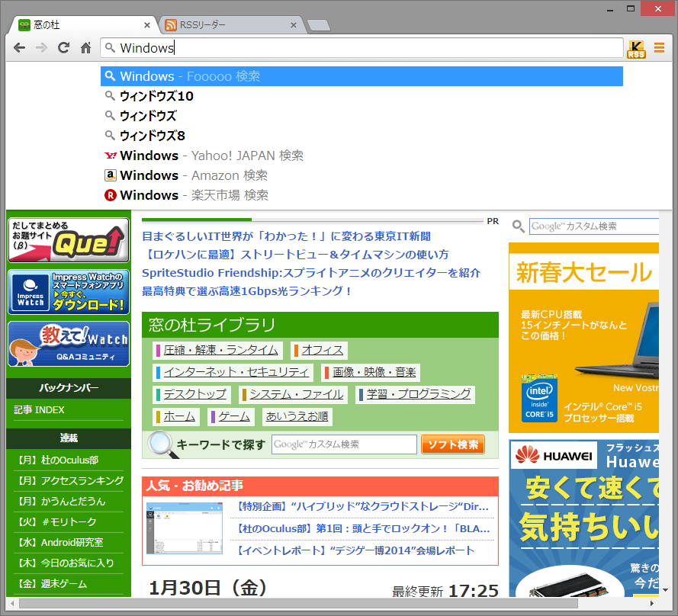Click the top-right Google カスタム検索 field
The width and height of the screenshot is (678, 616).
pyautogui.click(x=594, y=226)
